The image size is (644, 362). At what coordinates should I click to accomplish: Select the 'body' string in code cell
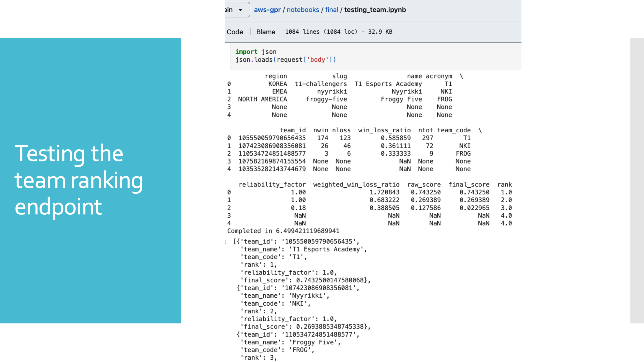point(318,60)
